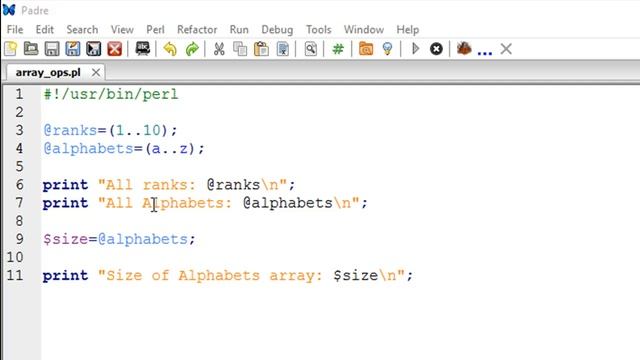This screenshot has height=360, width=640.
Task: Open the Debug menu
Action: tap(277, 30)
